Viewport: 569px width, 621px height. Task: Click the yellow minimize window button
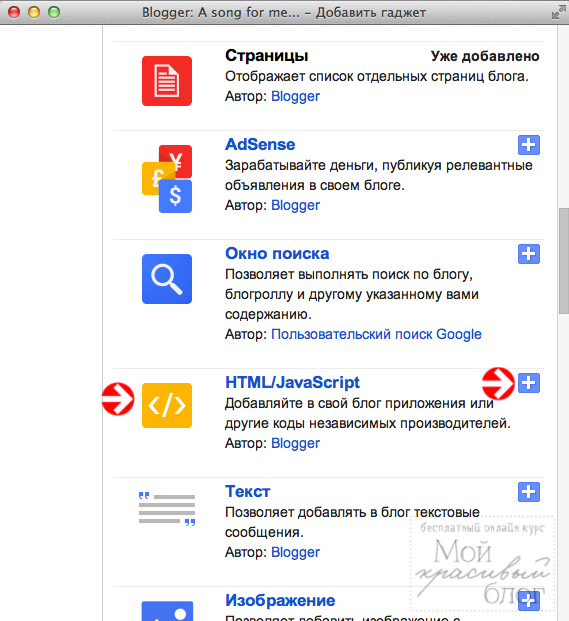tap(34, 12)
